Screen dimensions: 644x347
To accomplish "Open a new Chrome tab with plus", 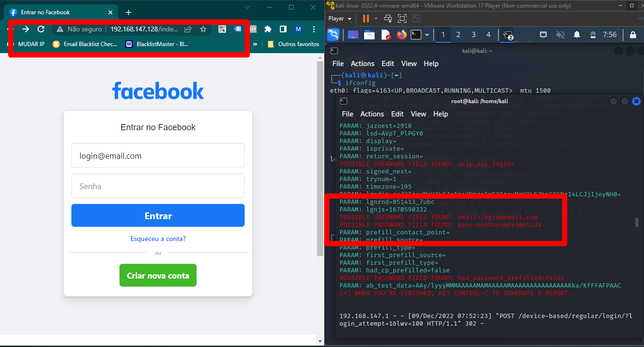I will click(128, 12).
